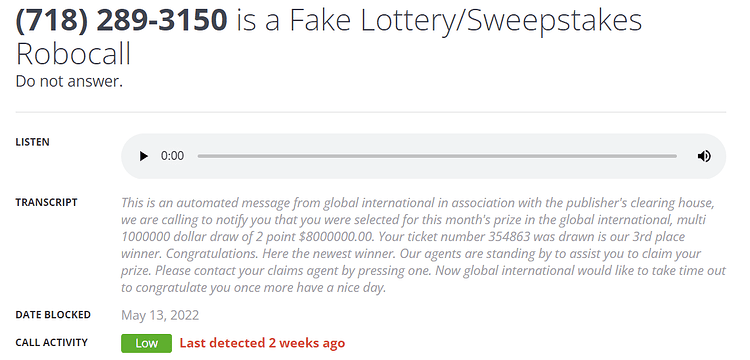
Task: Click the 0:00 audio time indicator
Action: 172,156
